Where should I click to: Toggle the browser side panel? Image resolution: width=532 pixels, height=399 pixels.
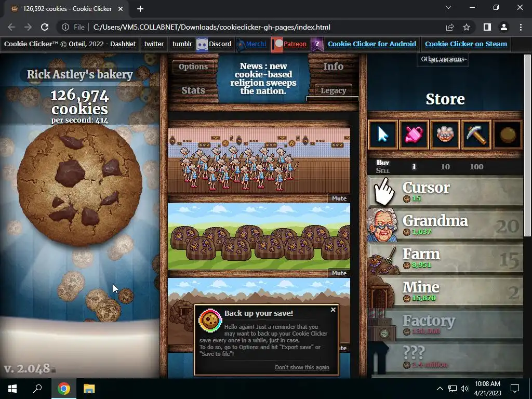click(487, 27)
